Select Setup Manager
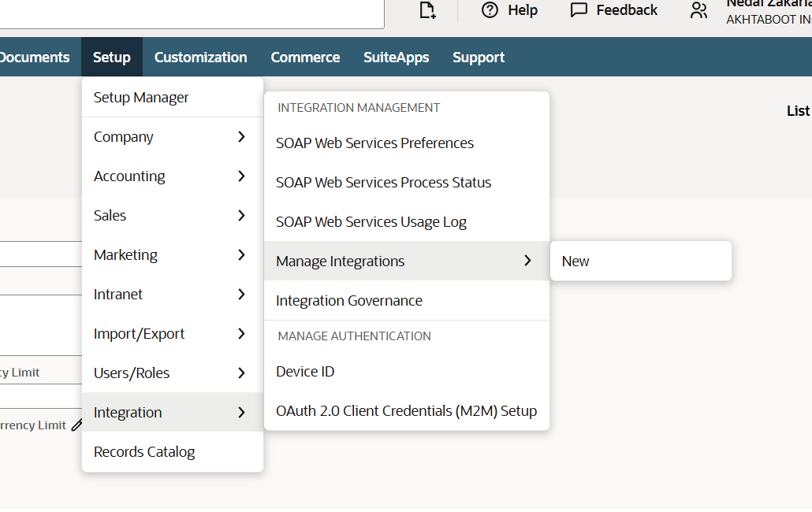This screenshot has width=812, height=512. pos(173,97)
